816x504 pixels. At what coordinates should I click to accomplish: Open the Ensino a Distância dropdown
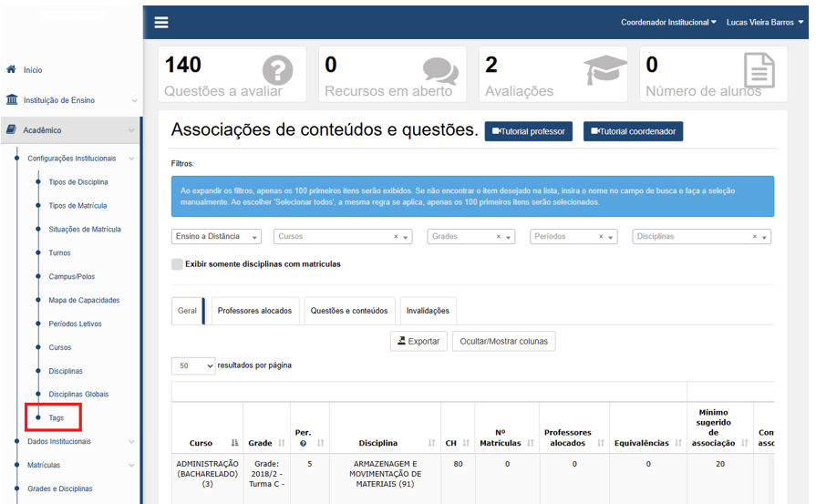point(216,237)
